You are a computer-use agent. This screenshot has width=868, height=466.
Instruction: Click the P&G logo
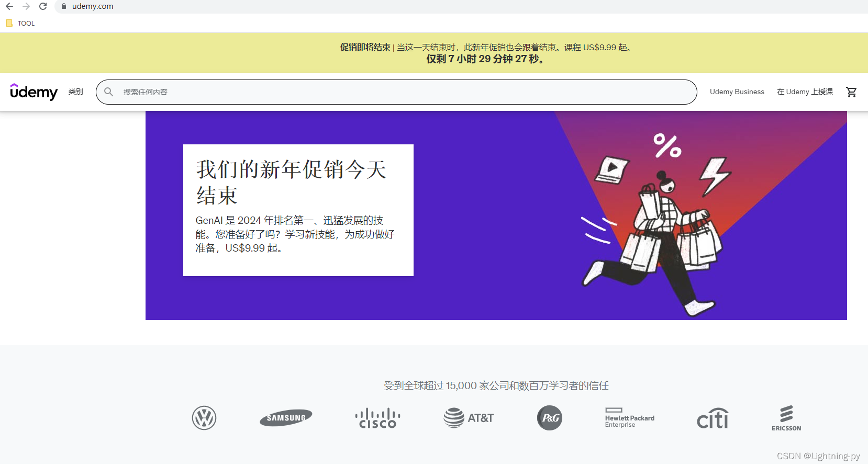(x=550, y=418)
